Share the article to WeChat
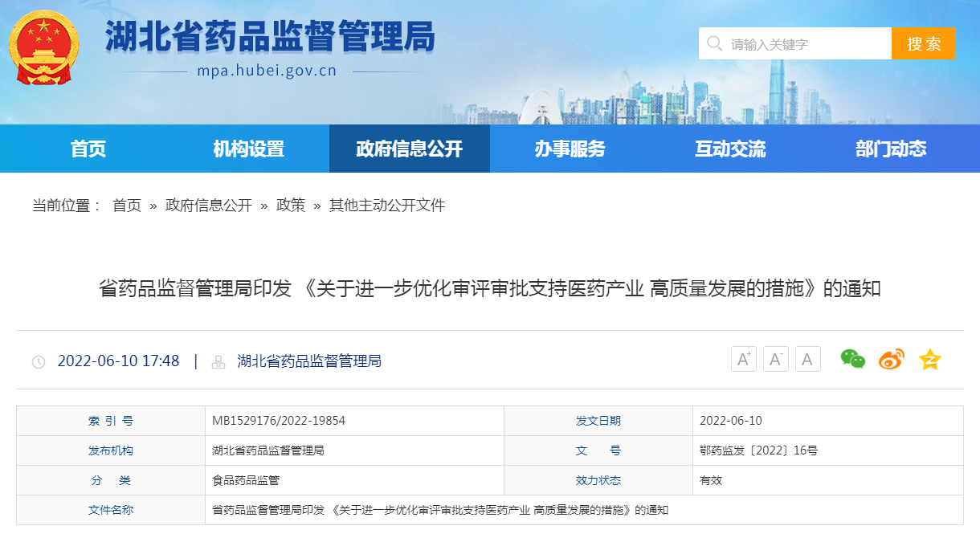This screenshot has width=980, height=538. (852, 359)
